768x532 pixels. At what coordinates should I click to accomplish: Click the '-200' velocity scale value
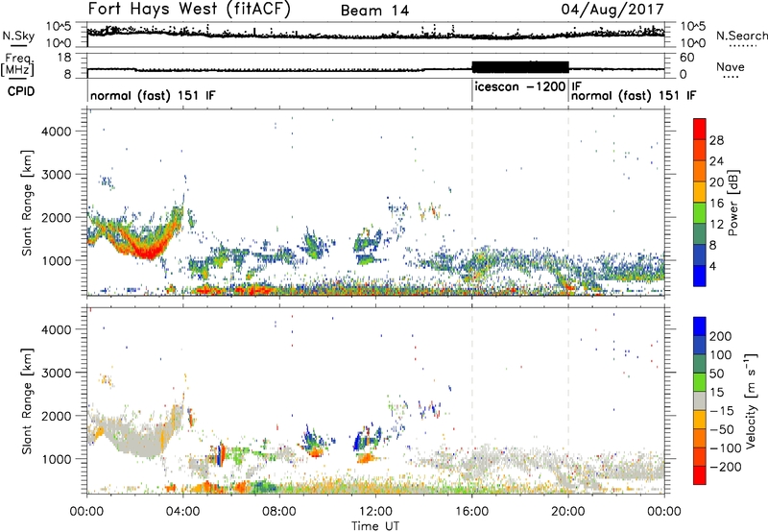coord(727,467)
